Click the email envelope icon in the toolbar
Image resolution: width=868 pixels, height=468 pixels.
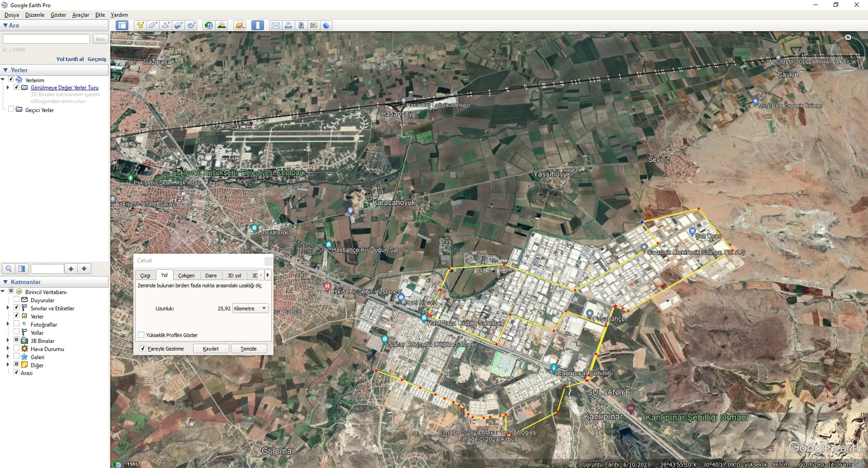coord(275,25)
